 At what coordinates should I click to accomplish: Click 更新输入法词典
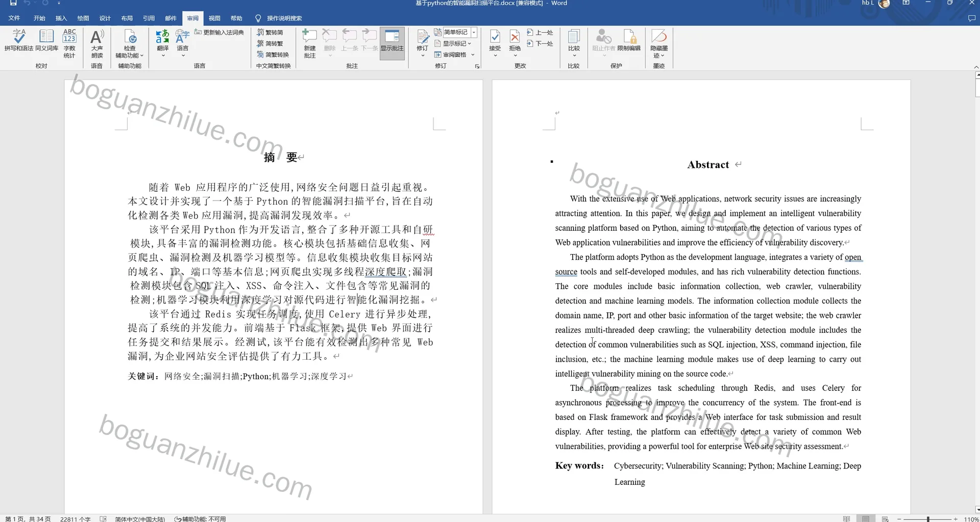click(219, 32)
